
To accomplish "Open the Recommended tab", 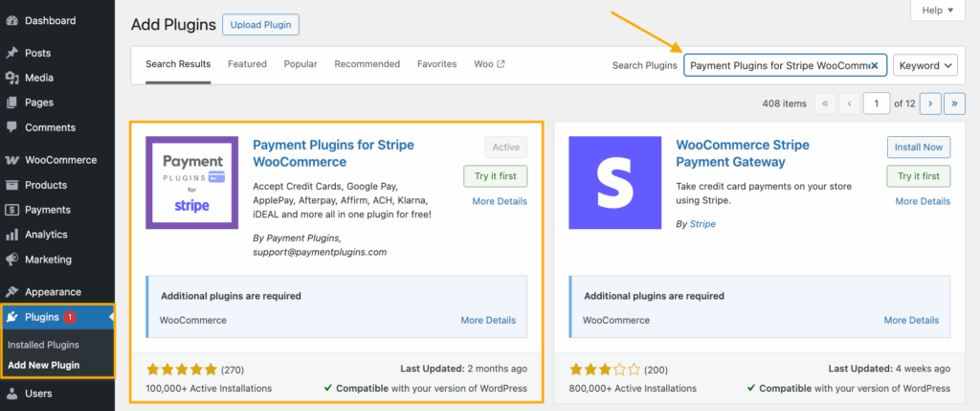I will (x=367, y=64).
